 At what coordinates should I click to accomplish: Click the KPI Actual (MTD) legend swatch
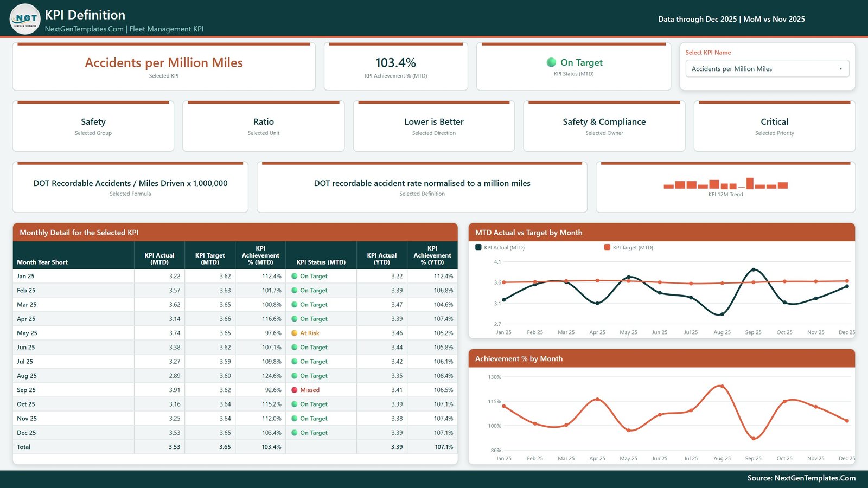pyautogui.click(x=478, y=247)
